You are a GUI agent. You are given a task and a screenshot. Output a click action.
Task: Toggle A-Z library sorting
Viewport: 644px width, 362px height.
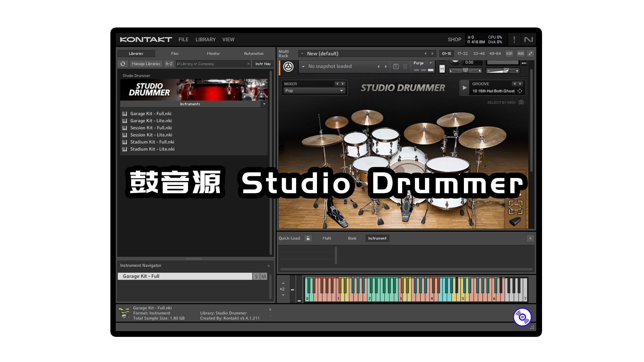[169, 64]
